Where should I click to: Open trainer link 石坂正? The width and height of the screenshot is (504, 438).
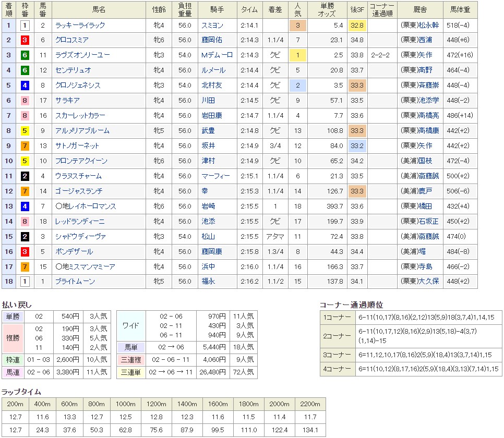(x=429, y=222)
